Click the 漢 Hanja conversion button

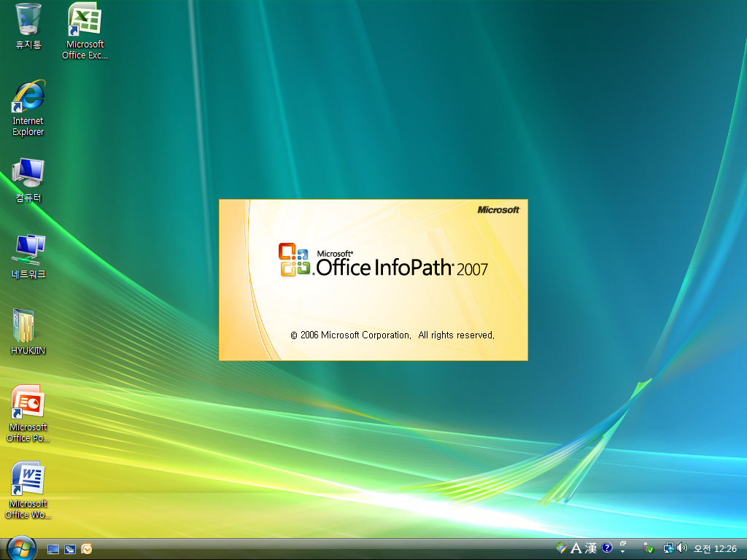591,548
